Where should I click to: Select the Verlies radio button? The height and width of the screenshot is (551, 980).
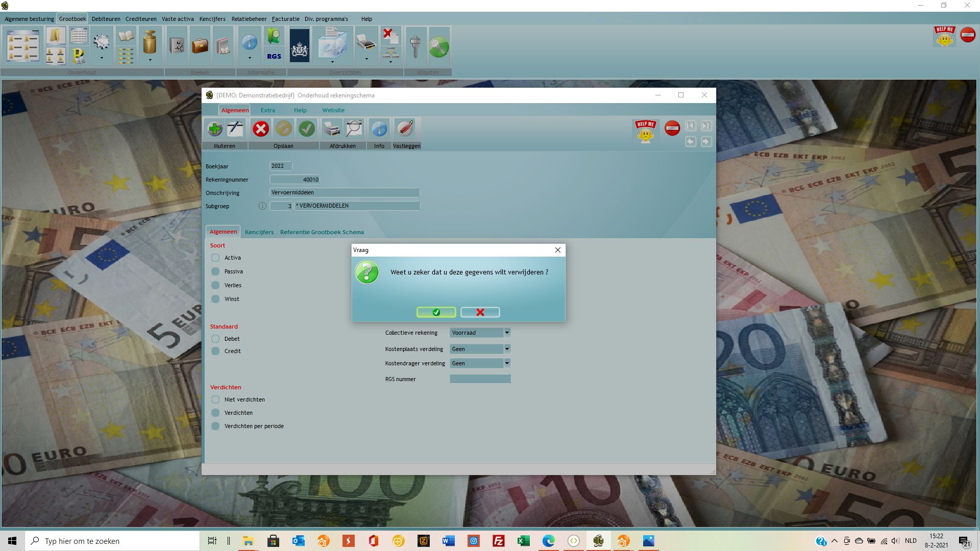pyautogui.click(x=215, y=285)
